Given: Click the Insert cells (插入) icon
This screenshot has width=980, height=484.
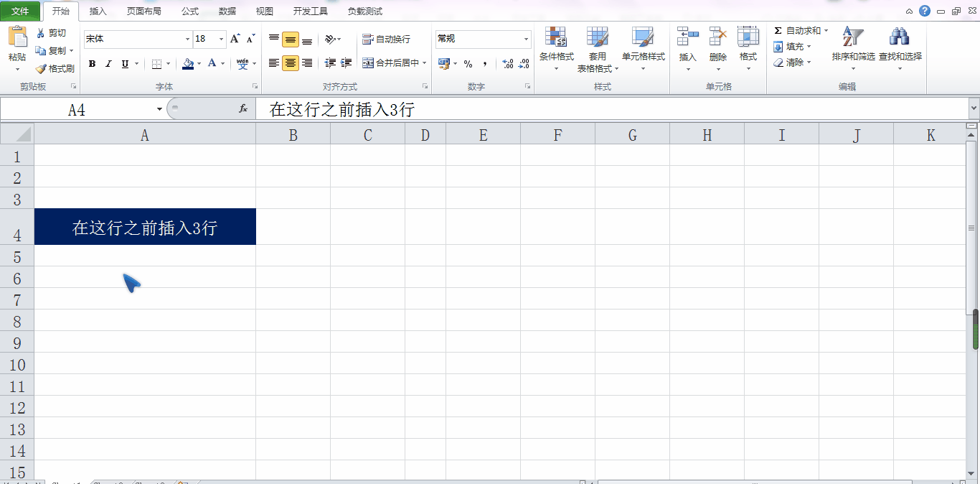Looking at the screenshot, I should click(688, 37).
